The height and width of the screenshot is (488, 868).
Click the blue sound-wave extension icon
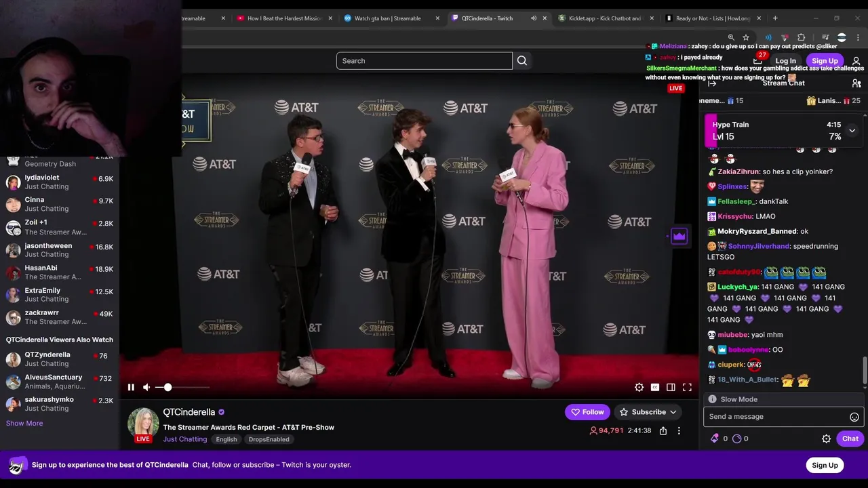click(x=768, y=37)
